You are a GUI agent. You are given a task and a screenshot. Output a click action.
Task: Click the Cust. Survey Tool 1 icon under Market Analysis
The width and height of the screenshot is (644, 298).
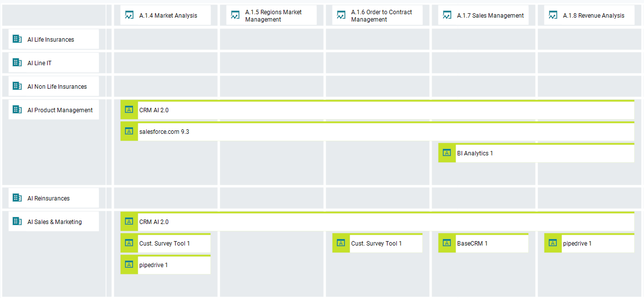click(x=129, y=243)
